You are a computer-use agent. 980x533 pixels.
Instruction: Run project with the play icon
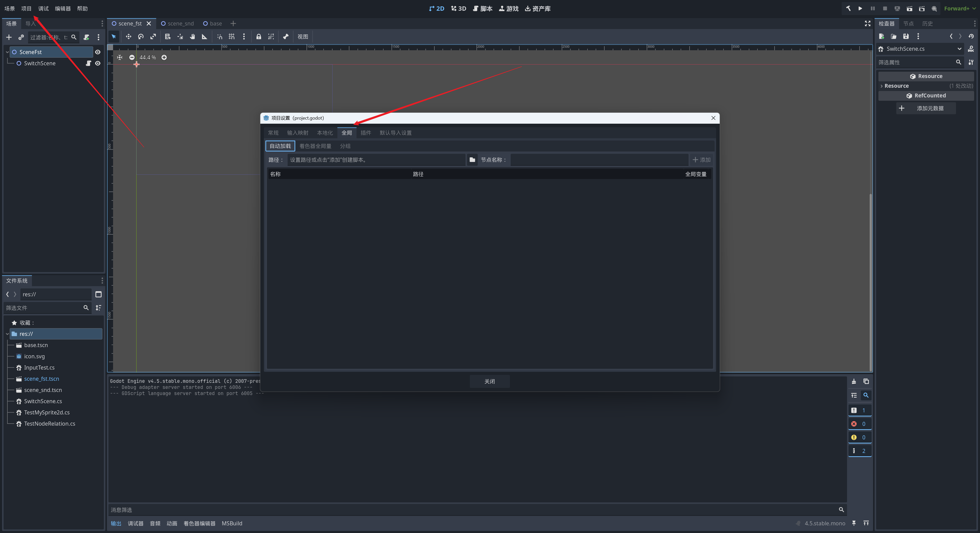coord(860,8)
